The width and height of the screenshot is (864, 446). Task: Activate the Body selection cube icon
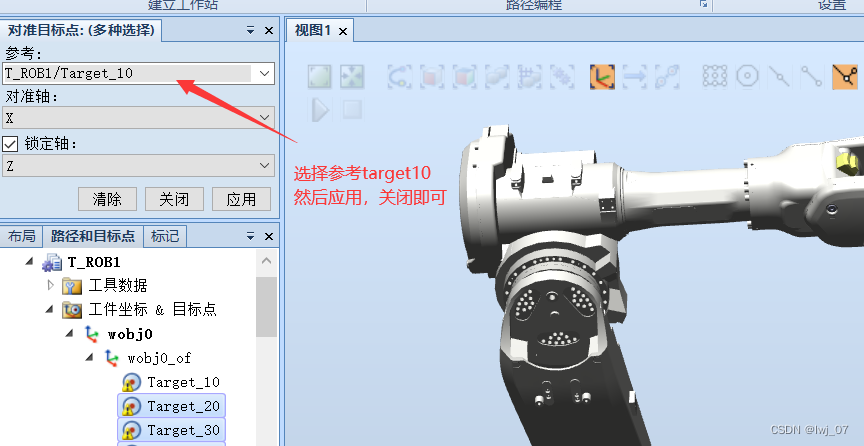click(465, 77)
